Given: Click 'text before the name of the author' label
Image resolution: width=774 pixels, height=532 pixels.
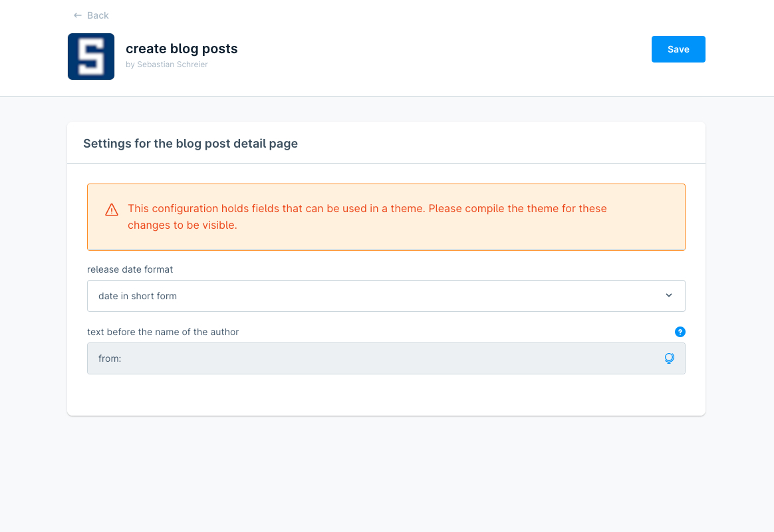Looking at the screenshot, I should click(x=163, y=332).
